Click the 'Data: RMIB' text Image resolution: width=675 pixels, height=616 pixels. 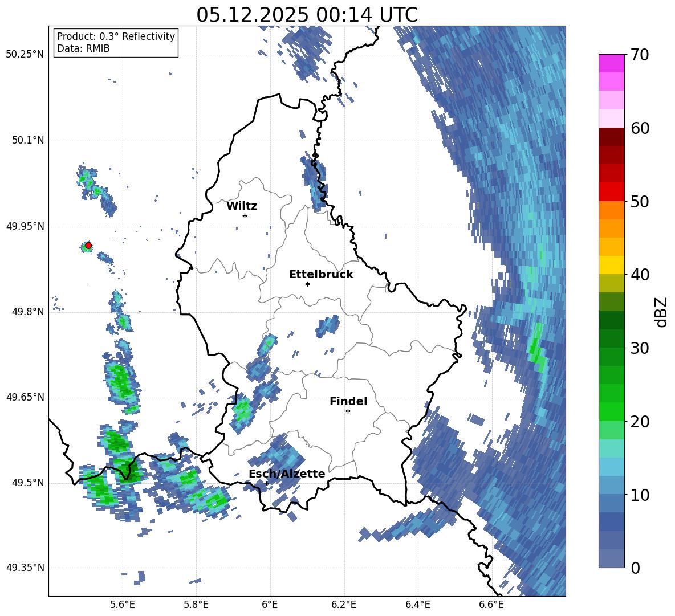tap(83, 48)
